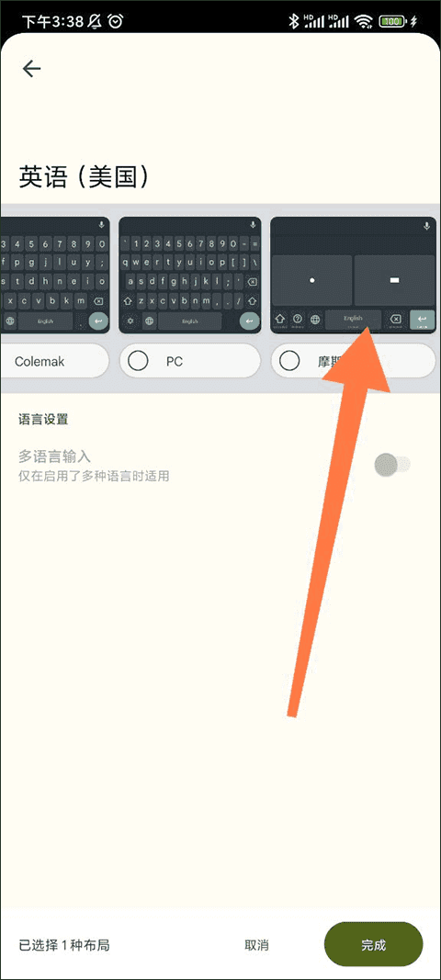
Task: Tap the Bluetooth icon in status bar
Action: [x=293, y=22]
